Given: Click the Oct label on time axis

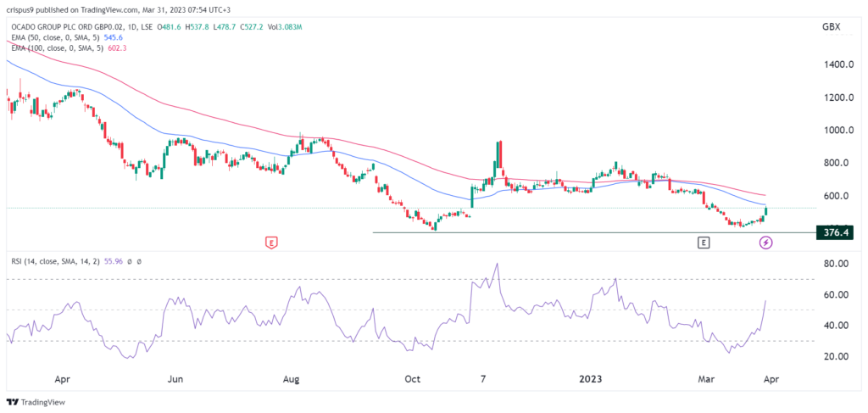Looking at the screenshot, I should [x=413, y=380].
